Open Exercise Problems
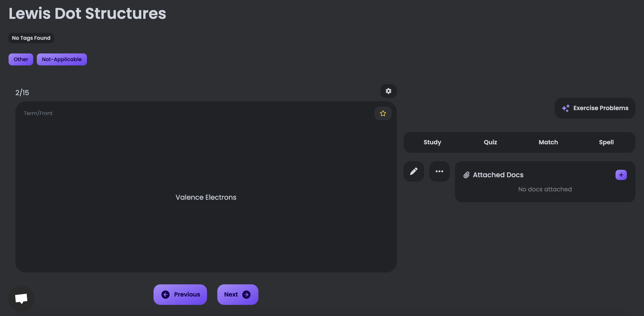 (601, 108)
